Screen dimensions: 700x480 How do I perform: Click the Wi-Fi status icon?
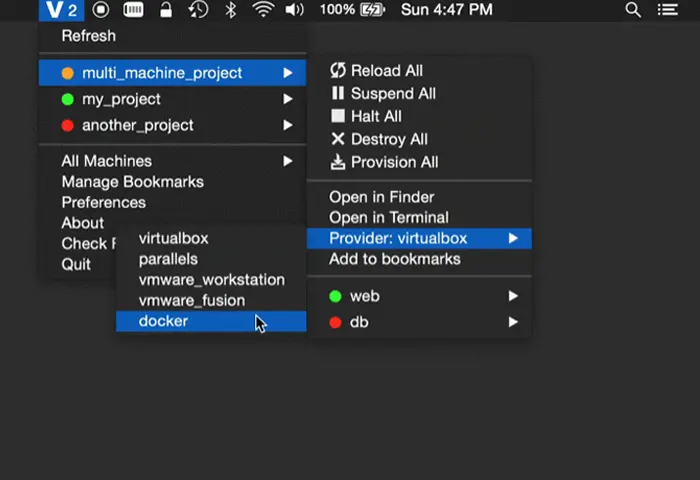click(263, 10)
